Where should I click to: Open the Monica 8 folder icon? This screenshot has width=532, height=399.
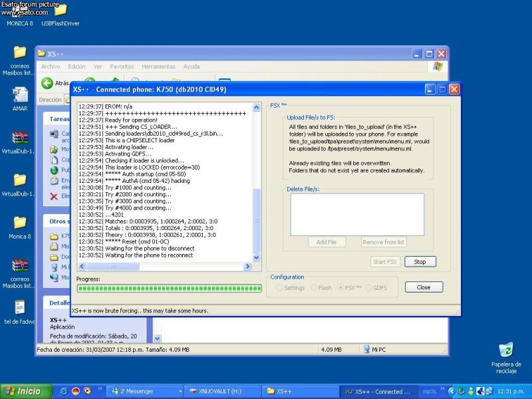20,223
